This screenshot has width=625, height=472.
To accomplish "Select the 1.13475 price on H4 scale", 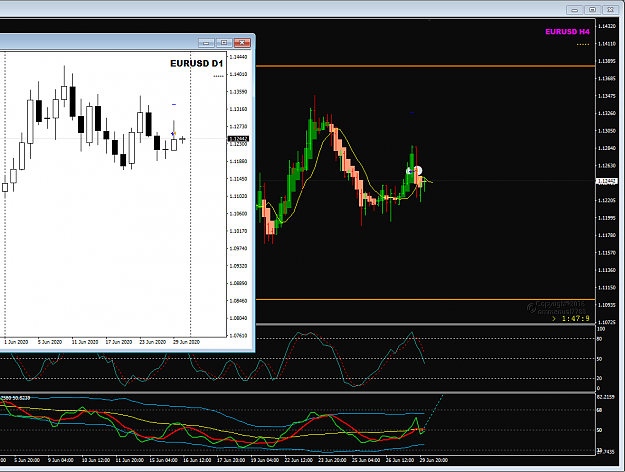I will point(607,96).
